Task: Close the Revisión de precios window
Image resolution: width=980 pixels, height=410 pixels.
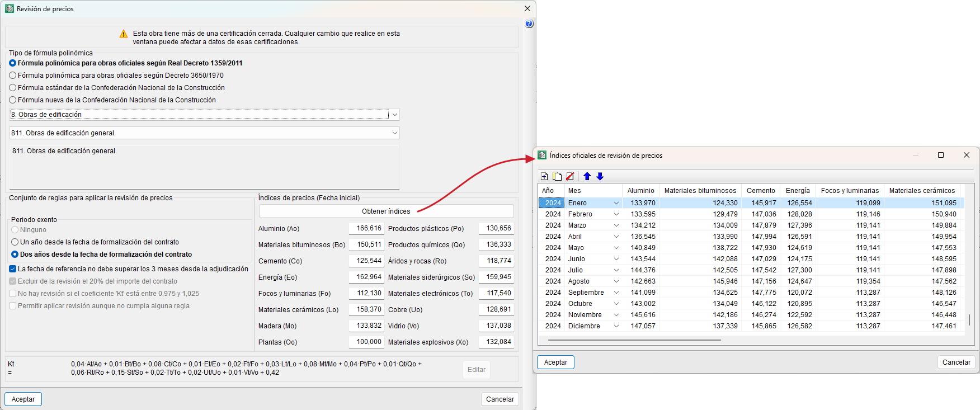Action: pos(527,8)
